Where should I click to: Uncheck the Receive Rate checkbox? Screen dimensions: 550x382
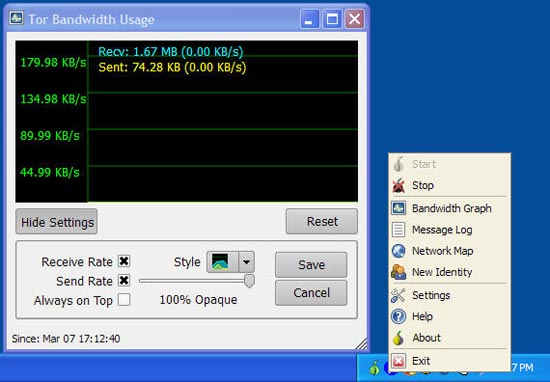point(124,261)
